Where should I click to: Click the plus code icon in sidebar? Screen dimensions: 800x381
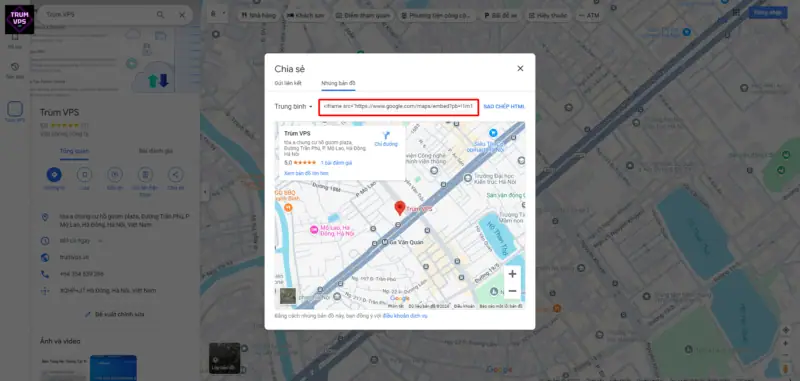[x=45, y=291]
